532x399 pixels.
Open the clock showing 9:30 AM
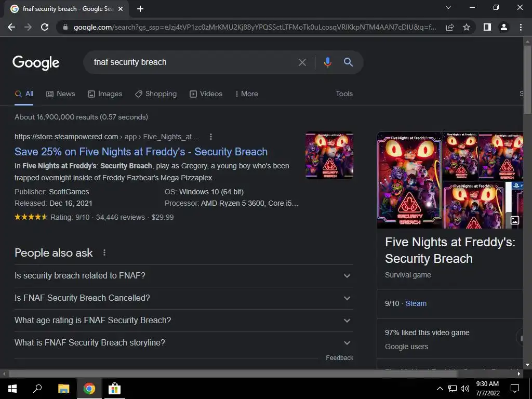(x=487, y=389)
